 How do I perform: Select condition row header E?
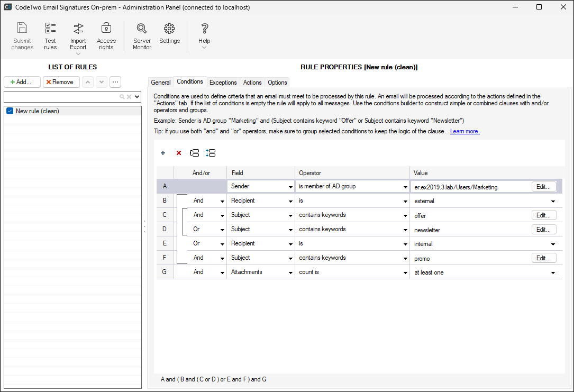click(165, 243)
